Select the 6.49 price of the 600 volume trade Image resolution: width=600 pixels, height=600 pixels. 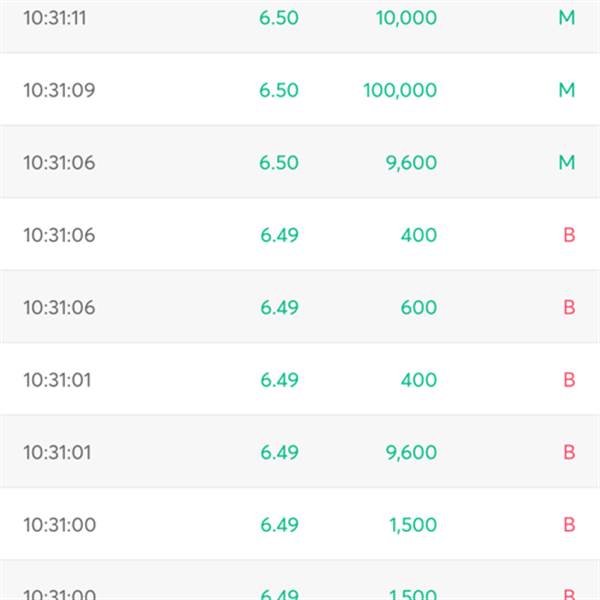pos(279,307)
